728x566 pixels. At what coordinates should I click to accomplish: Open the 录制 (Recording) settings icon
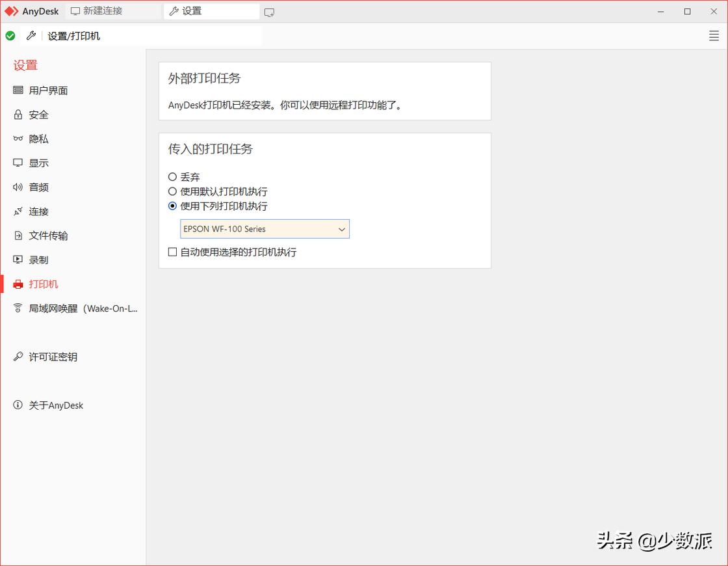[18, 260]
